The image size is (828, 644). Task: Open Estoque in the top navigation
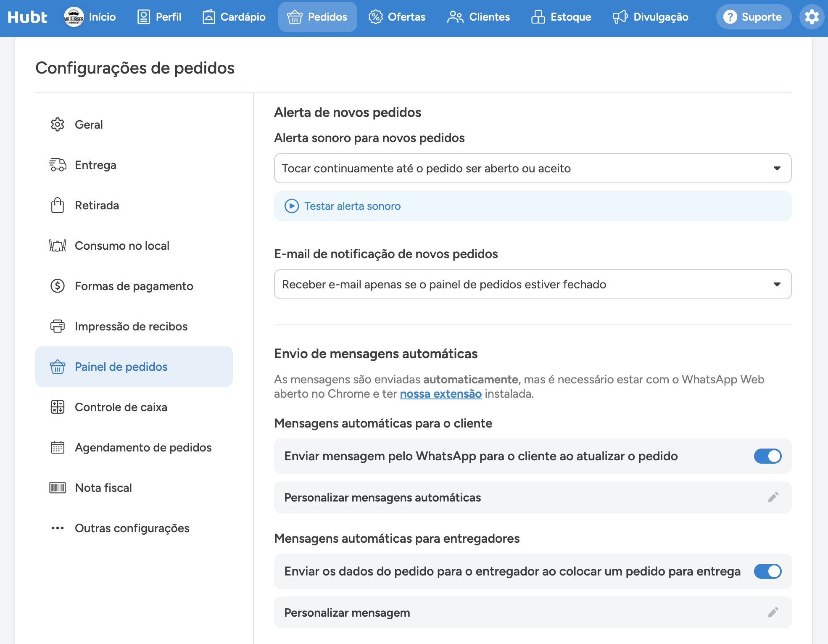[x=561, y=17]
